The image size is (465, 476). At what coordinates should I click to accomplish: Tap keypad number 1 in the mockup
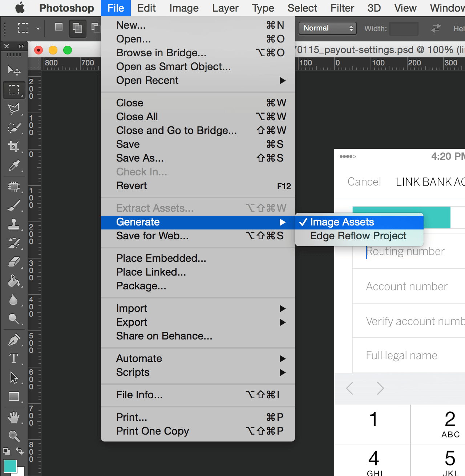tap(372, 424)
